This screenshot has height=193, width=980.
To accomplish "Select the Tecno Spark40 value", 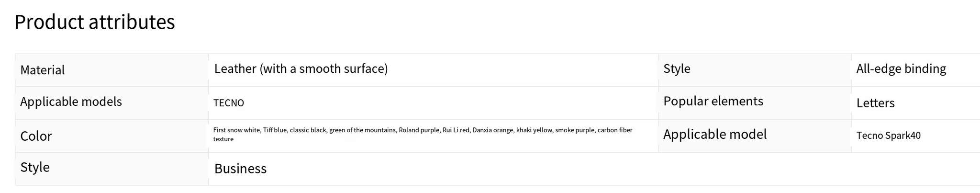I will pos(888,136).
